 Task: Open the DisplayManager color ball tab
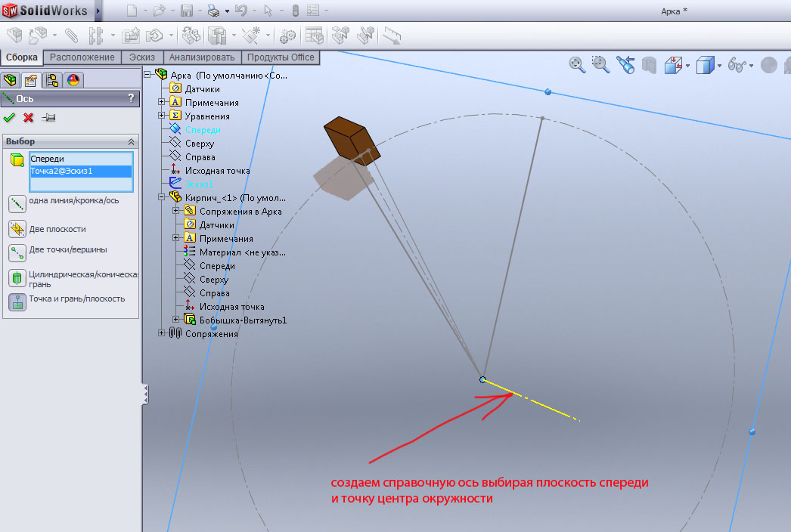(x=73, y=80)
